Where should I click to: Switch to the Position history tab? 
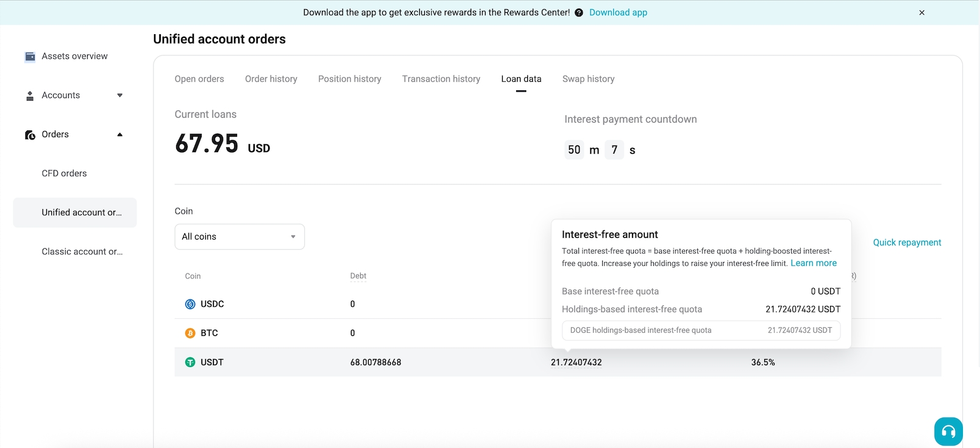(x=350, y=79)
